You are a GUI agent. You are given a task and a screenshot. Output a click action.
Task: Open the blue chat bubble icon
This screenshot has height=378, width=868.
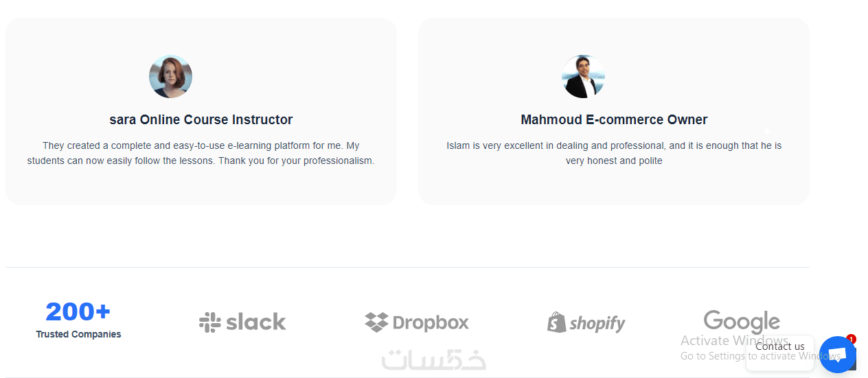(x=836, y=355)
